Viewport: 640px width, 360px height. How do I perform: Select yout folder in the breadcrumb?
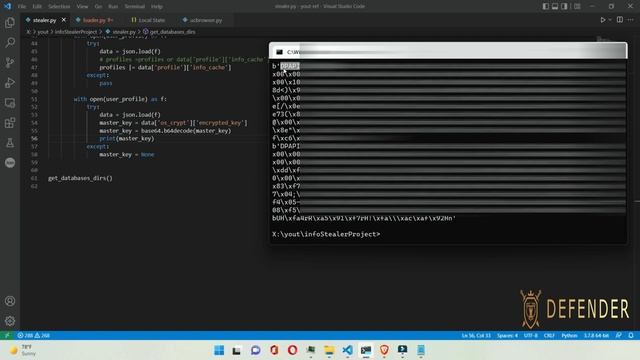pos(43,32)
